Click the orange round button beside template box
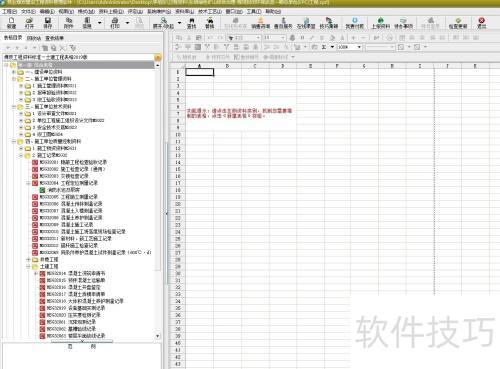This screenshot has height=369, width=500. [x=158, y=58]
